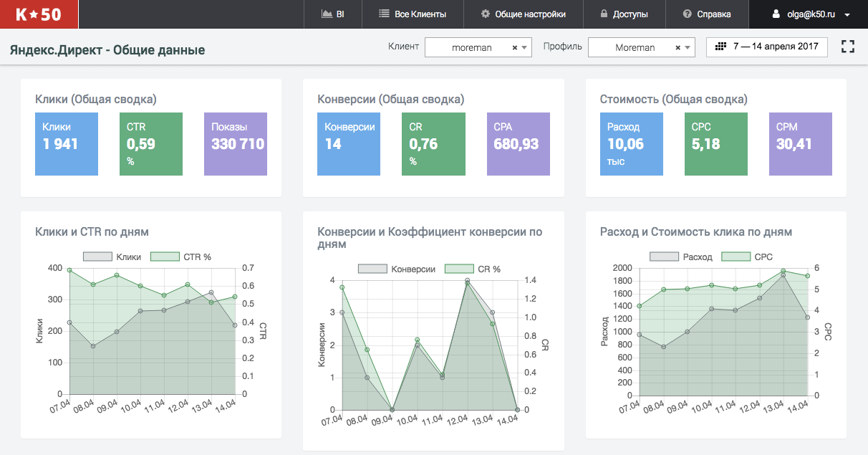Open the Все Клиенты menu item
Image resolution: width=868 pixels, height=455 pixels.
[413, 14]
